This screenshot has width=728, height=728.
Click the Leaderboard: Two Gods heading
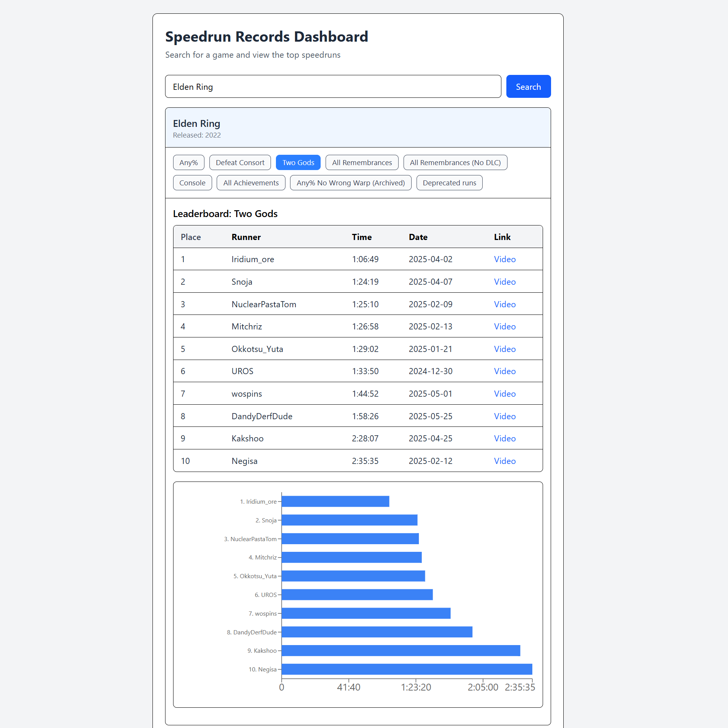[x=225, y=214]
